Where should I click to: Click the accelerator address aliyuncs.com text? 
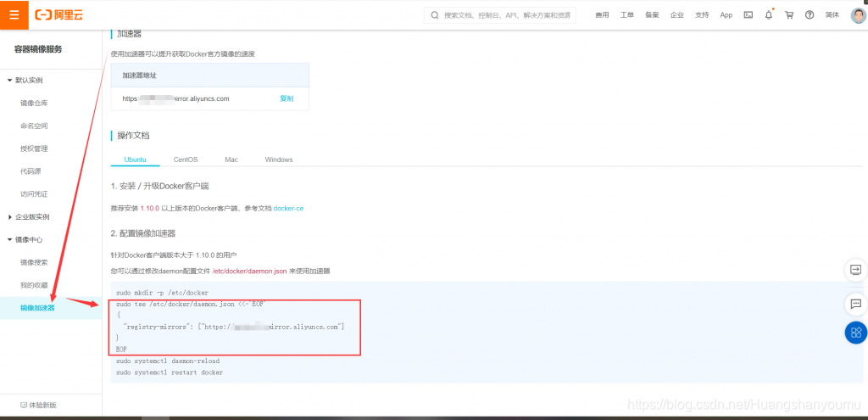coord(175,98)
